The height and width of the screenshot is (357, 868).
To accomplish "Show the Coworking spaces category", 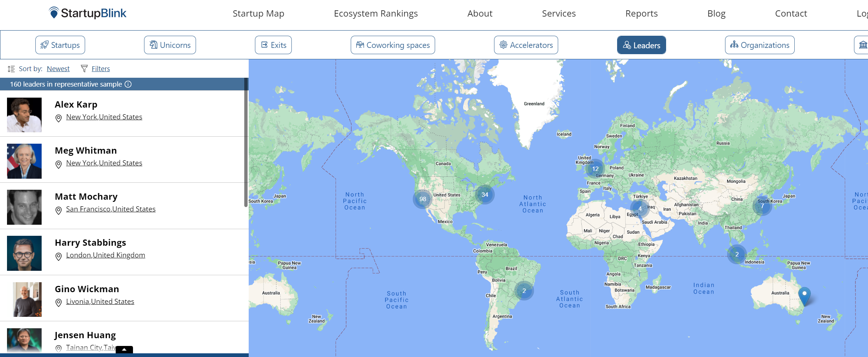I will click(x=393, y=45).
